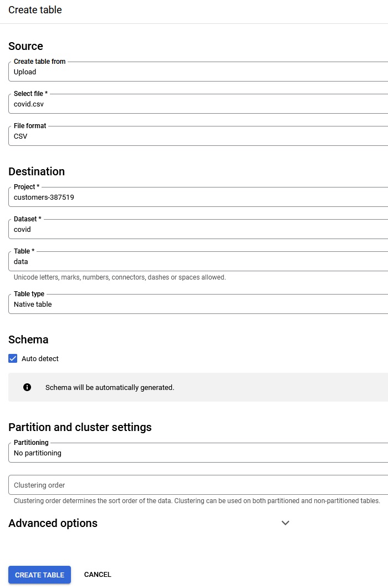Click the Project field customers-387519

[198, 197]
